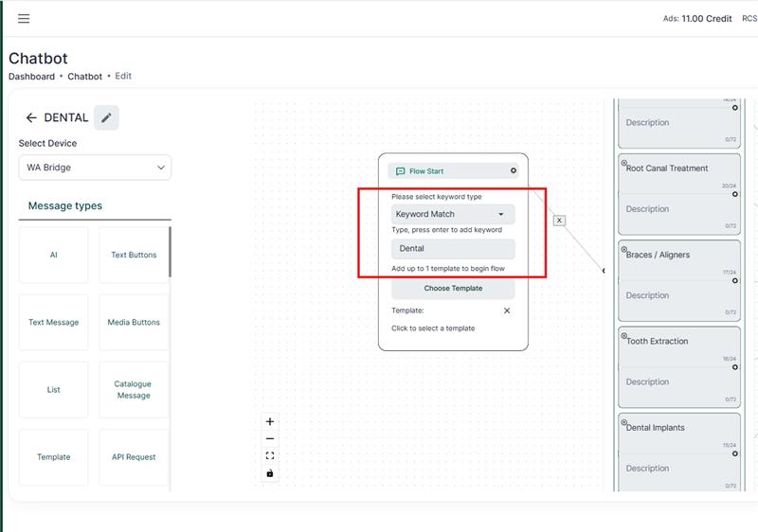Image resolution: width=758 pixels, height=532 pixels.
Task: Toggle the canvas lock icon
Action: [270, 473]
